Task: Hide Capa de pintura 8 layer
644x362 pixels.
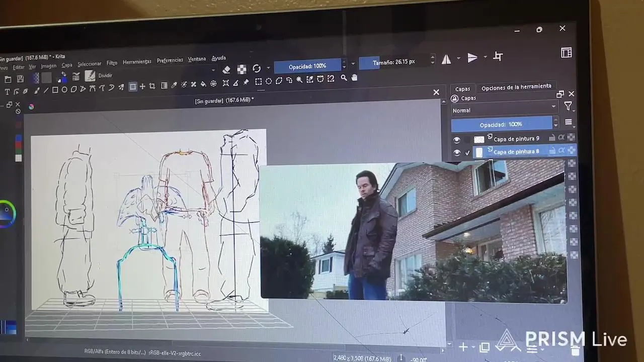Action: [457, 153]
